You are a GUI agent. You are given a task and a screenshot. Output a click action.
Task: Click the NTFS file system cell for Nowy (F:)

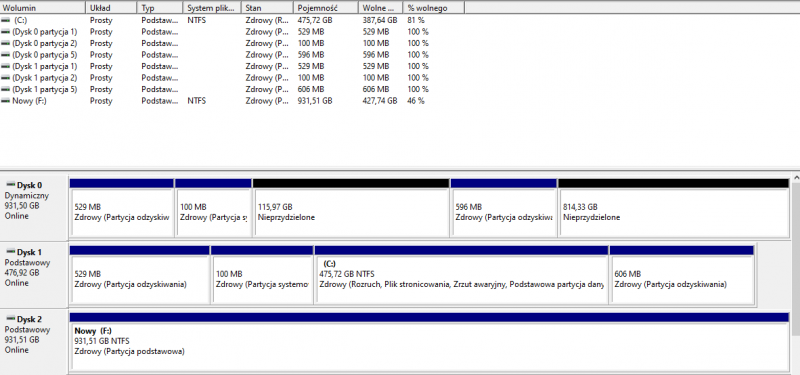[x=196, y=101]
